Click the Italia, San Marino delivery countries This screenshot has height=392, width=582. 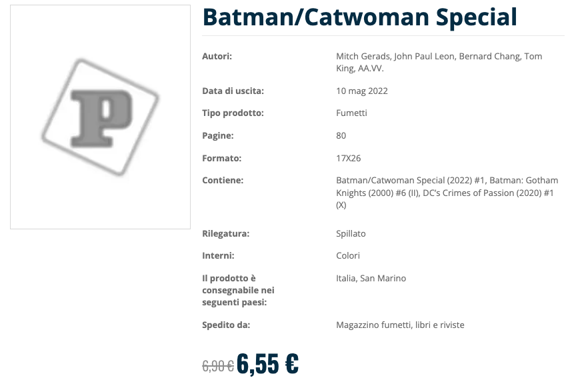pyautogui.click(x=371, y=279)
